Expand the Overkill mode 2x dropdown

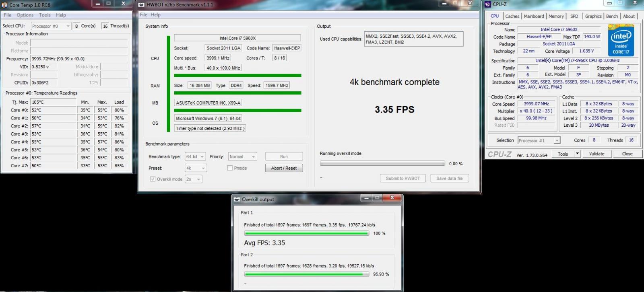click(x=193, y=179)
